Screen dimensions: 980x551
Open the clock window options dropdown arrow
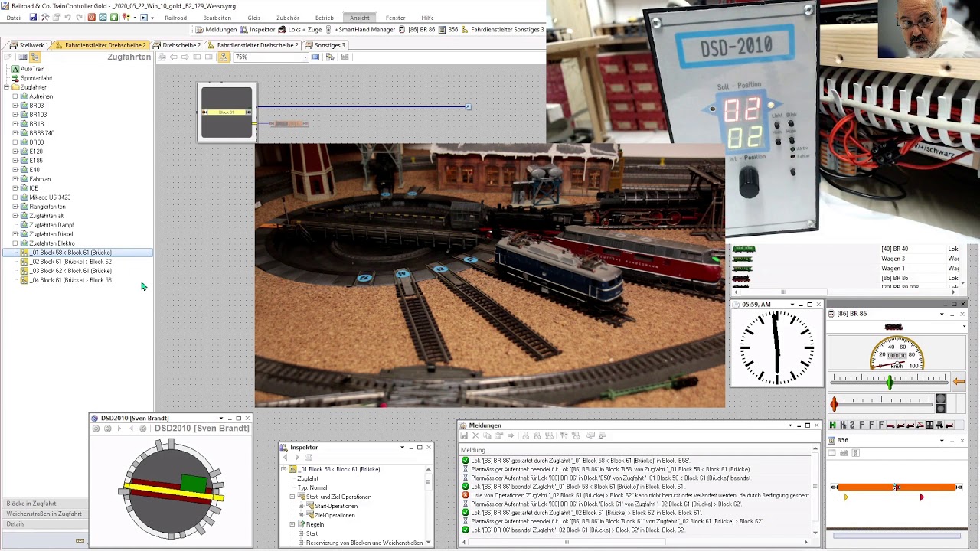pos(792,305)
